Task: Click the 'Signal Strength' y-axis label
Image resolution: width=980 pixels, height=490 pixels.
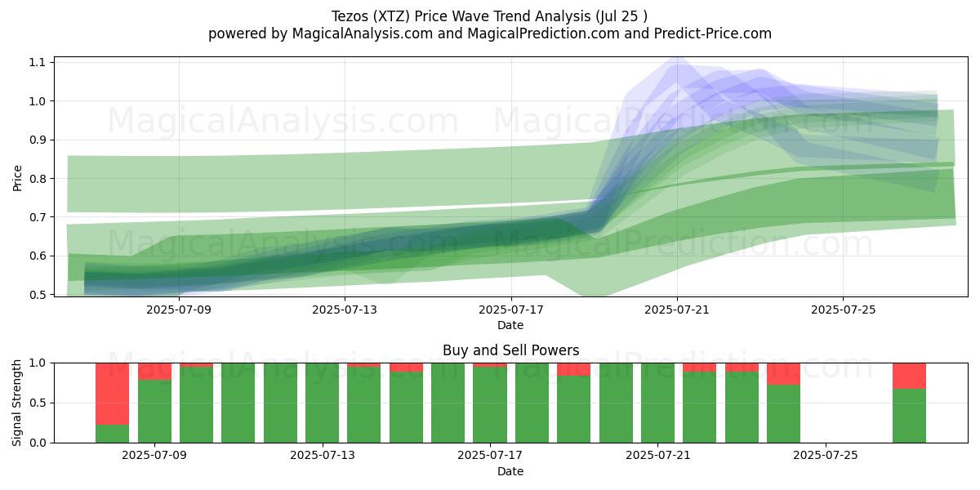Action: pyautogui.click(x=18, y=403)
